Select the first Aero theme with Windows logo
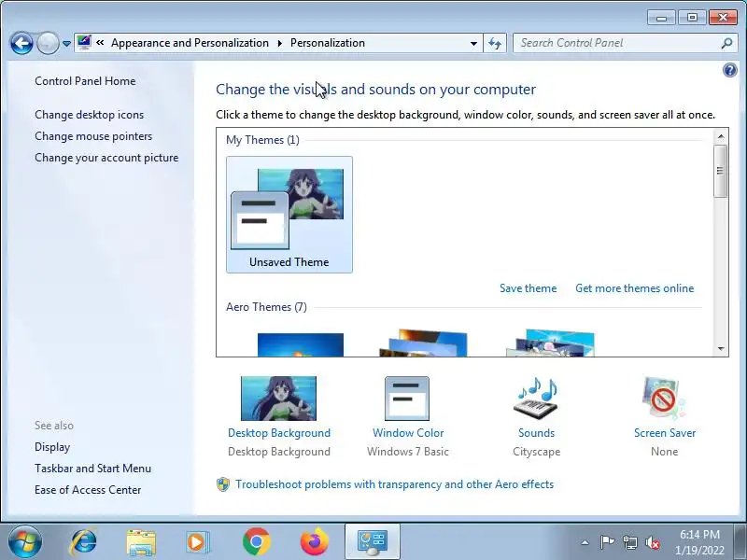747x560 pixels. tap(300, 344)
